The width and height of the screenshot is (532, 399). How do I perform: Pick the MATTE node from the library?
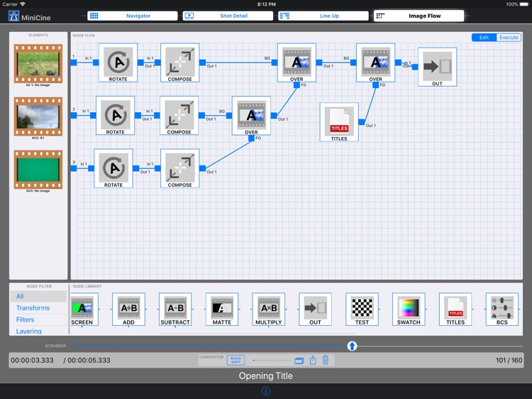(222, 310)
